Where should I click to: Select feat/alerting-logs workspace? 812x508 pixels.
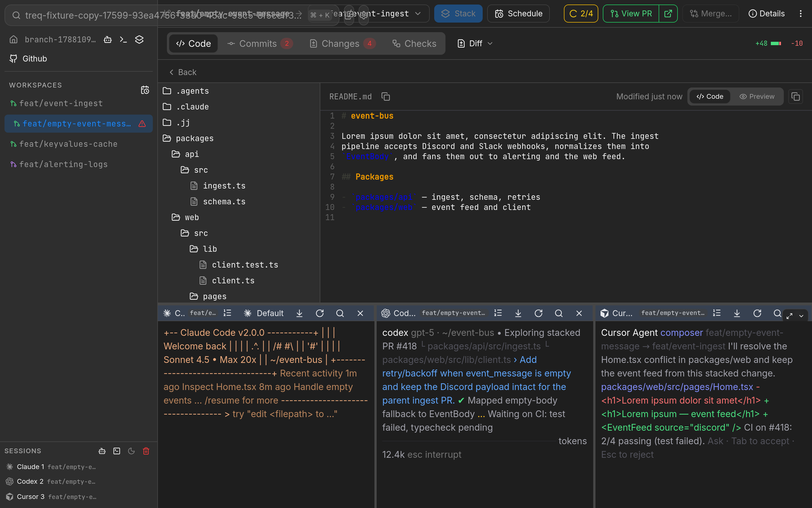pos(78,164)
